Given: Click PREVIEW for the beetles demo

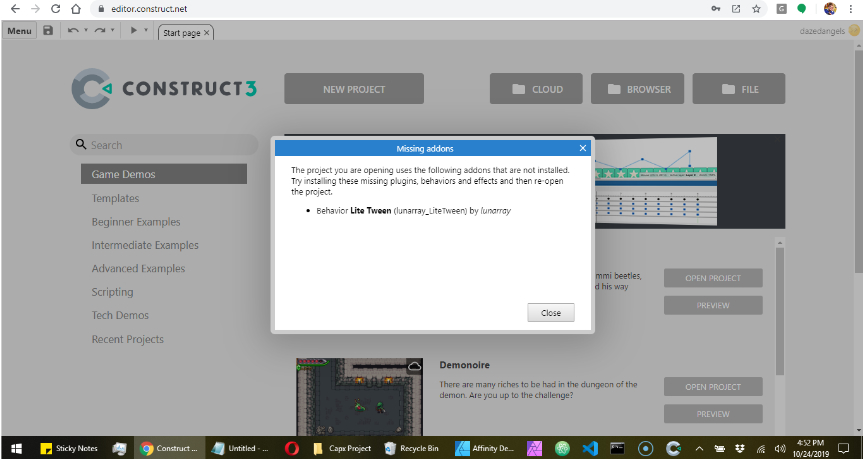Looking at the screenshot, I should pyautogui.click(x=713, y=305).
